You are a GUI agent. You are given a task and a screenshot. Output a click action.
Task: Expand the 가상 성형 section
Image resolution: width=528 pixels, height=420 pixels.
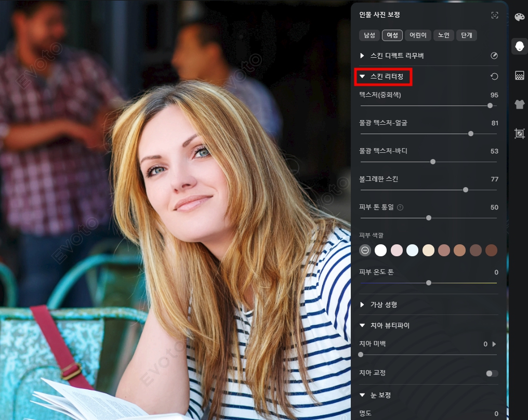pyautogui.click(x=362, y=305)
